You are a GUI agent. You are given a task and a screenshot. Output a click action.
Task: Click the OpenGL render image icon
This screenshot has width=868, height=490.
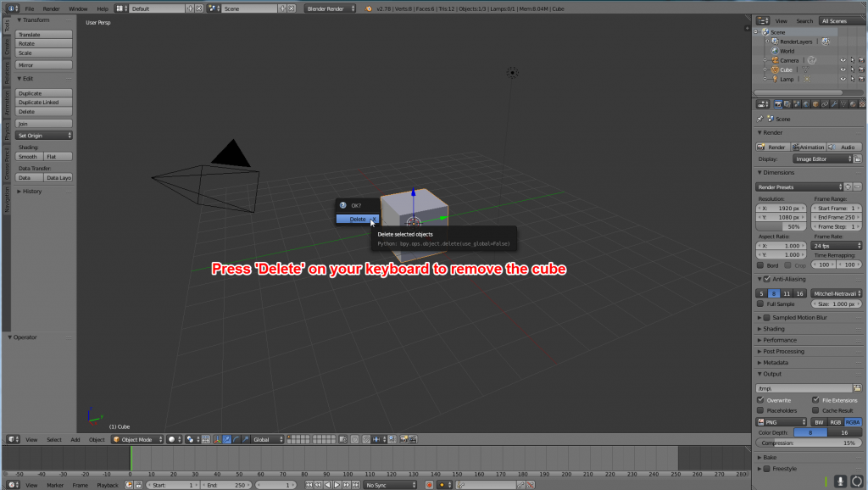coord(403,440)
